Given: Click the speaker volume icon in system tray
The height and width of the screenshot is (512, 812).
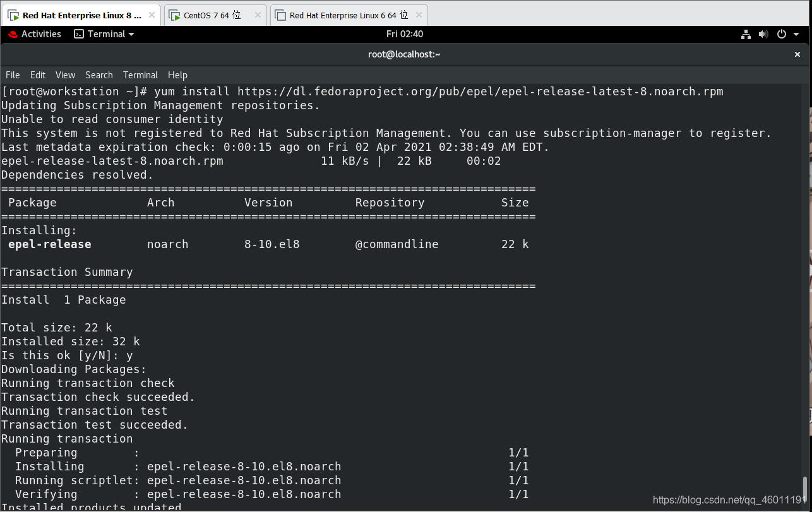Looking at the screenshot, I should click(763, 34).
